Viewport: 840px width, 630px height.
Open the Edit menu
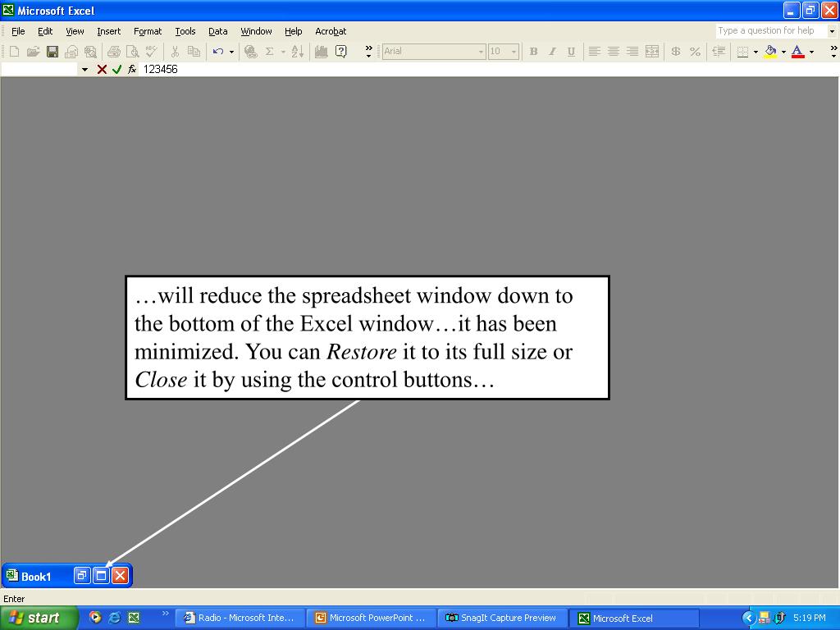pyautogui.click(x=45, y=31)
